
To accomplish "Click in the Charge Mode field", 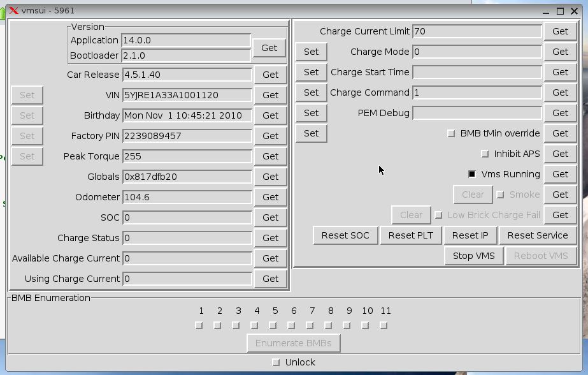I will point(477,52).
